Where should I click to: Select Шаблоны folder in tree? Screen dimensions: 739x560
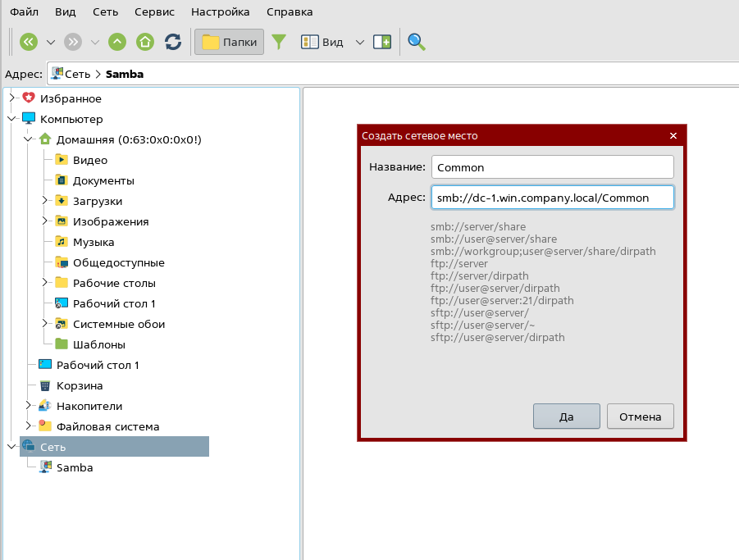(x=99, y=344)
